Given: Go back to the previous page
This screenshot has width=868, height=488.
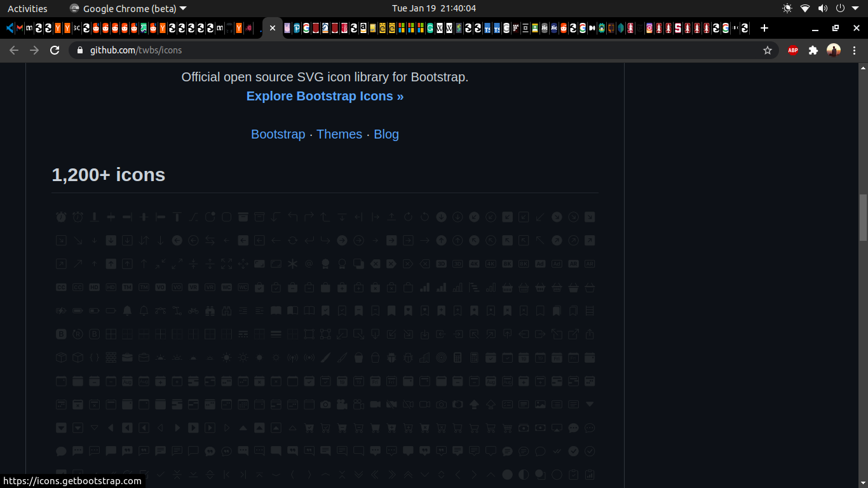Looking at the screenshot, I should tap(14, 50).
